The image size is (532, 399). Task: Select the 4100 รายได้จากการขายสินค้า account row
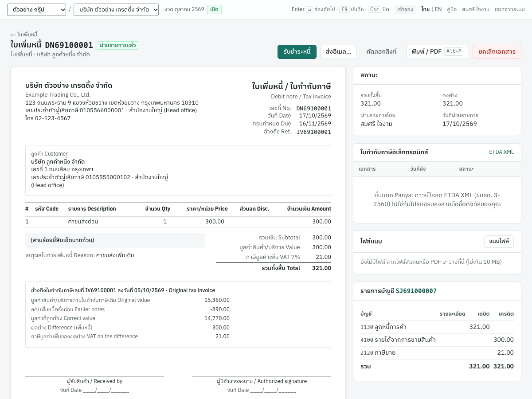(x=437, y=340)
